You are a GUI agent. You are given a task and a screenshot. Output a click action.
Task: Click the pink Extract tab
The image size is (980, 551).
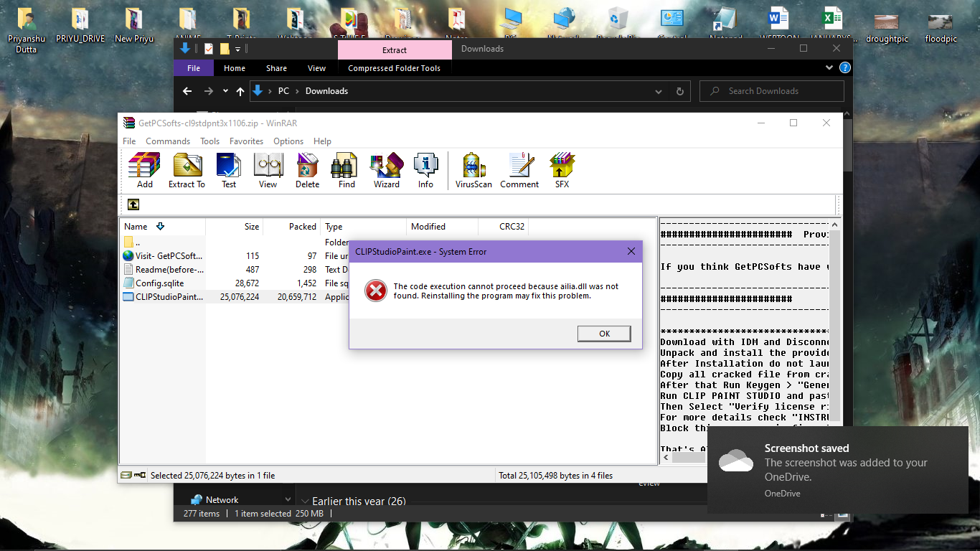(395, 50)
